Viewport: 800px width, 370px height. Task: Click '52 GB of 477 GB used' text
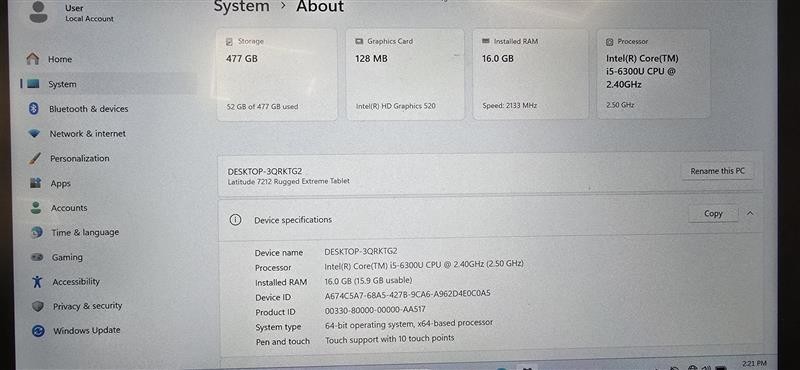[262, 107]
